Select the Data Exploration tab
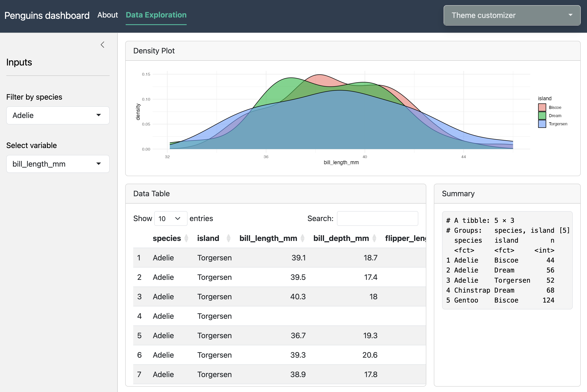587x392 pixels. coord(156,15)
